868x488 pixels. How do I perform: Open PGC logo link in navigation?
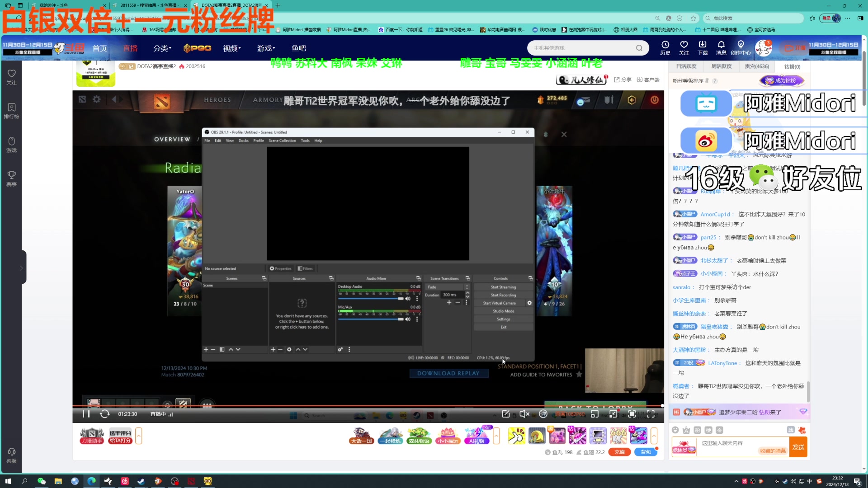[x=197, y=48]
